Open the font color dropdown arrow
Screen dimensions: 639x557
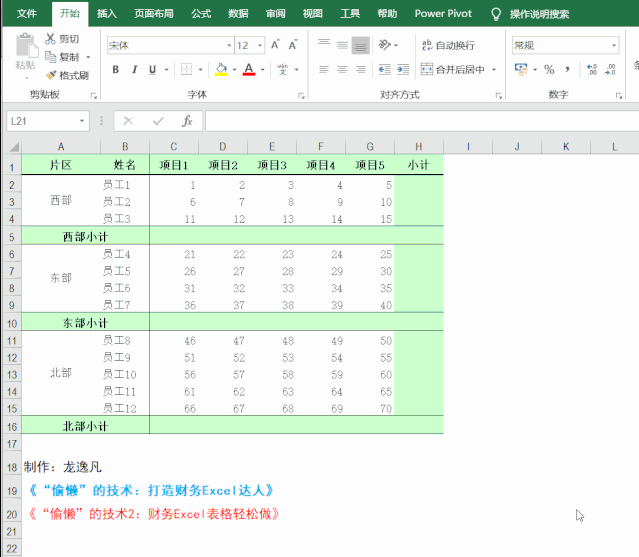[262, 70]
